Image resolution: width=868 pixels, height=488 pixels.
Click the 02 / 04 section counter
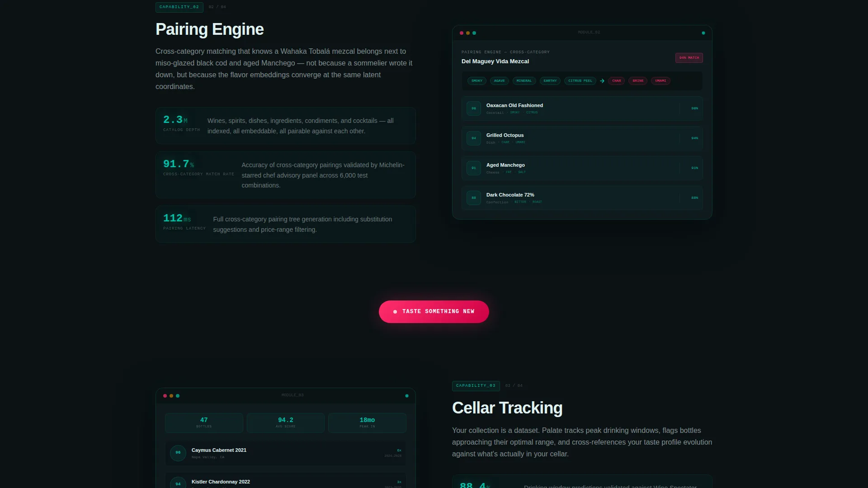[217, 7]
